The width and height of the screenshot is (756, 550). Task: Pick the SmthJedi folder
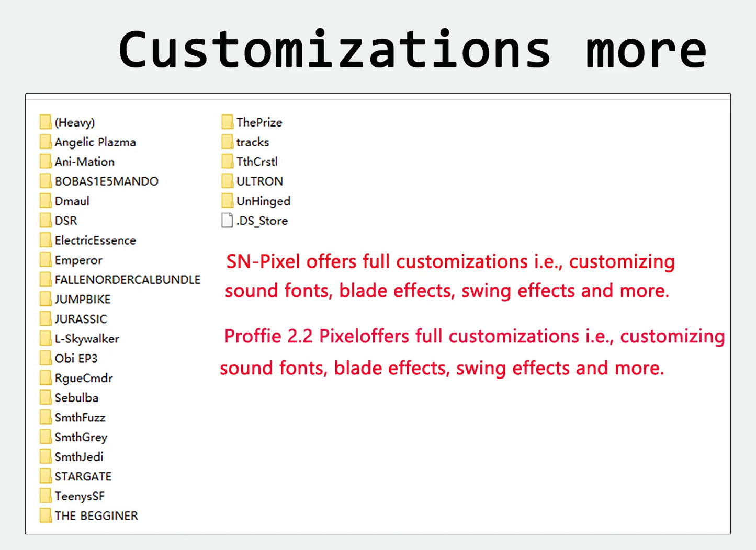pyautogui.click(x=72, y=456)
